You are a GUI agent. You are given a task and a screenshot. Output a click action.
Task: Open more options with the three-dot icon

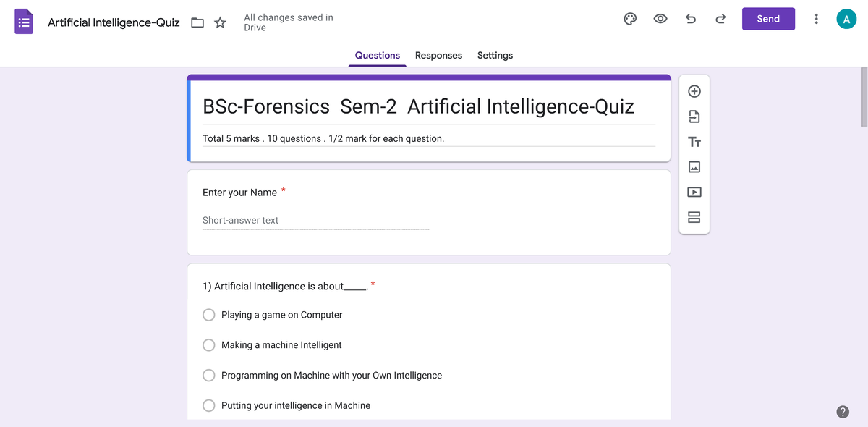pos(816,19)
